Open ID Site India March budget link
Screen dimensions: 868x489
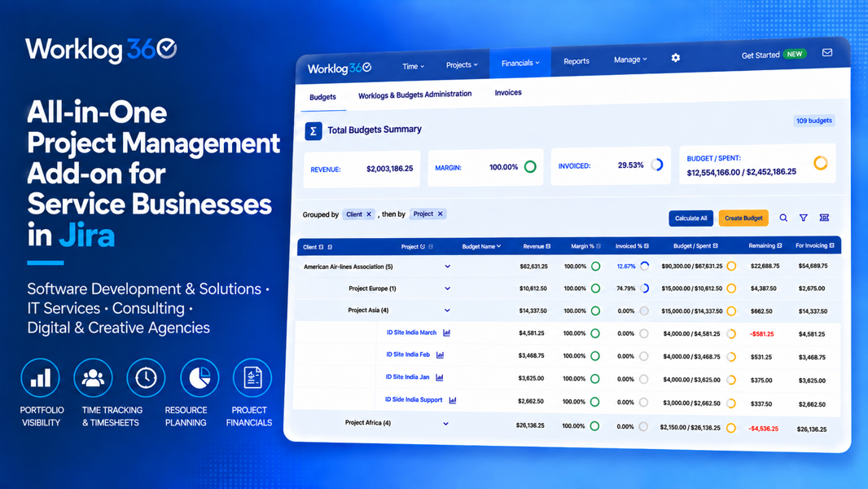click(x=411, y=333)
